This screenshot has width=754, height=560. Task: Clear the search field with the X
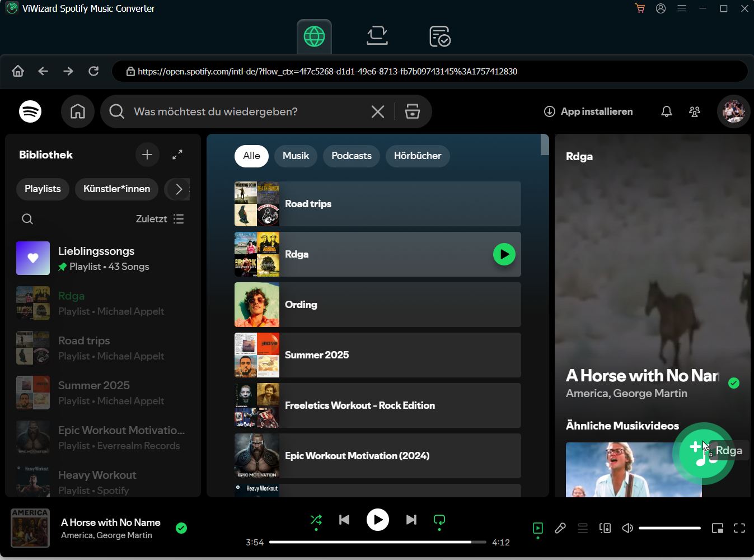(x=378, y=111)
